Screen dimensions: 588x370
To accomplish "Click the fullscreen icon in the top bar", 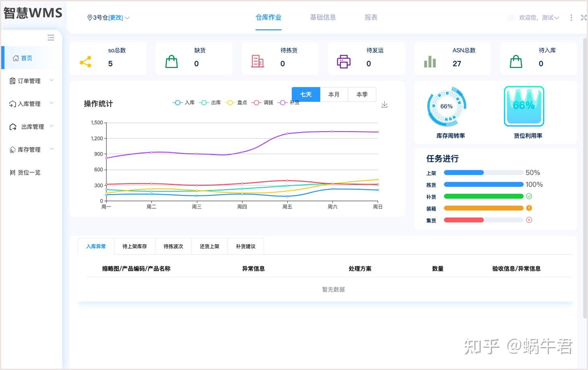I will click(584, 17).
